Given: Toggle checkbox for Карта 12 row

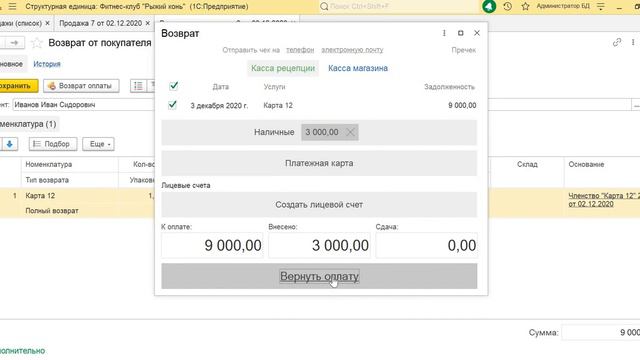Looking at the screenshot, I should pos(173,105).
